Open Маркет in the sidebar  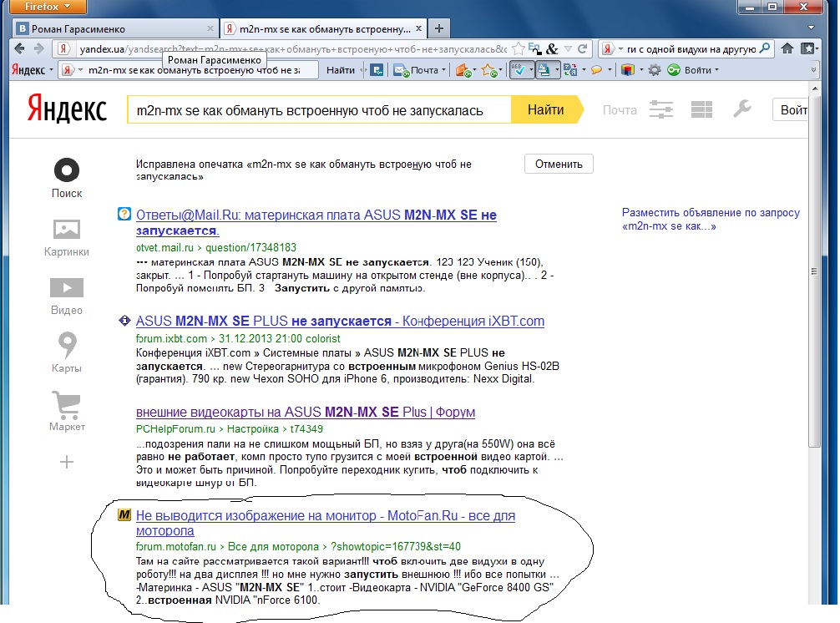[67, 412]
